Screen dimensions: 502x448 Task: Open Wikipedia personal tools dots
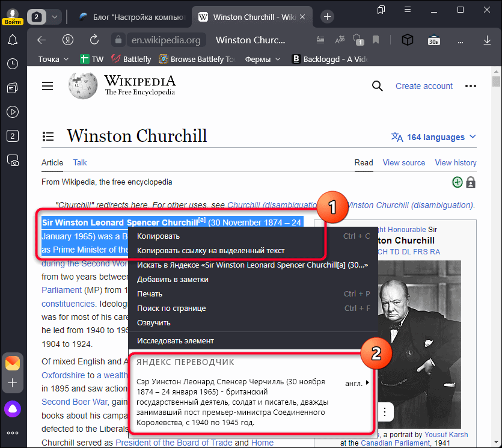coord(471,86)
